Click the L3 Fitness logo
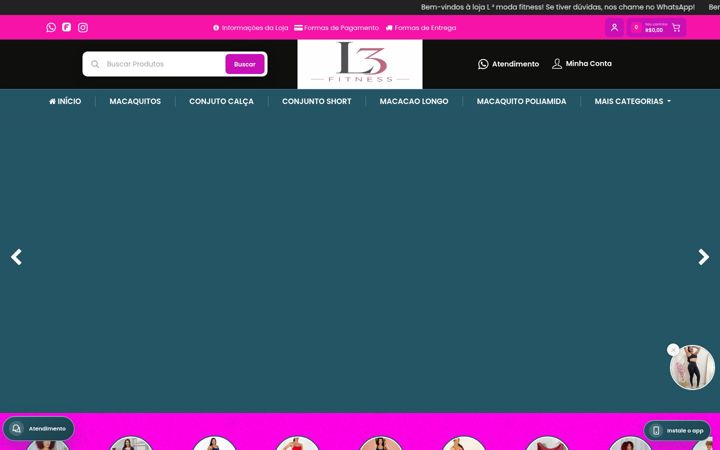 point(360,64)
